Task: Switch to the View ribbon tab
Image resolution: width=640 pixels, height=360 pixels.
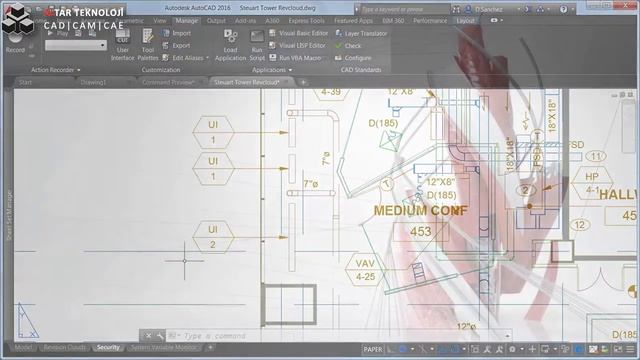Action: 160,20
